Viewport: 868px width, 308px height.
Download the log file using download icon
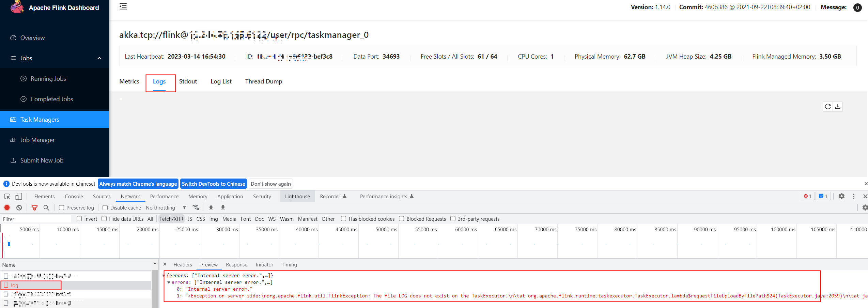tap(838, 107)
